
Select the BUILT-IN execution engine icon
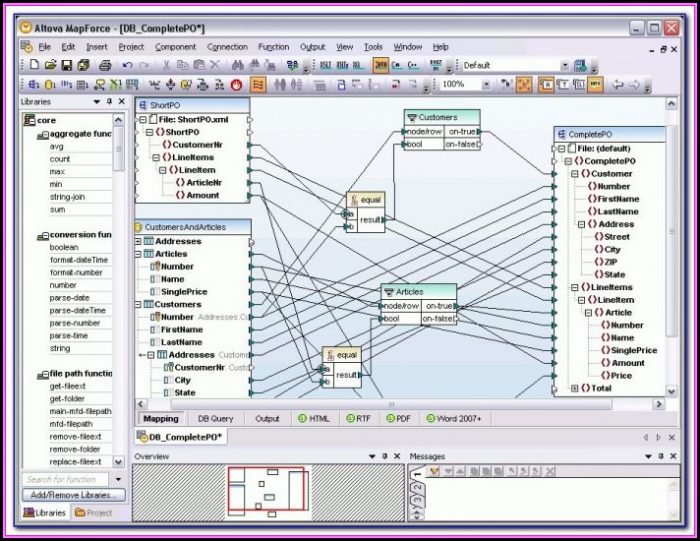click(436, 65)
